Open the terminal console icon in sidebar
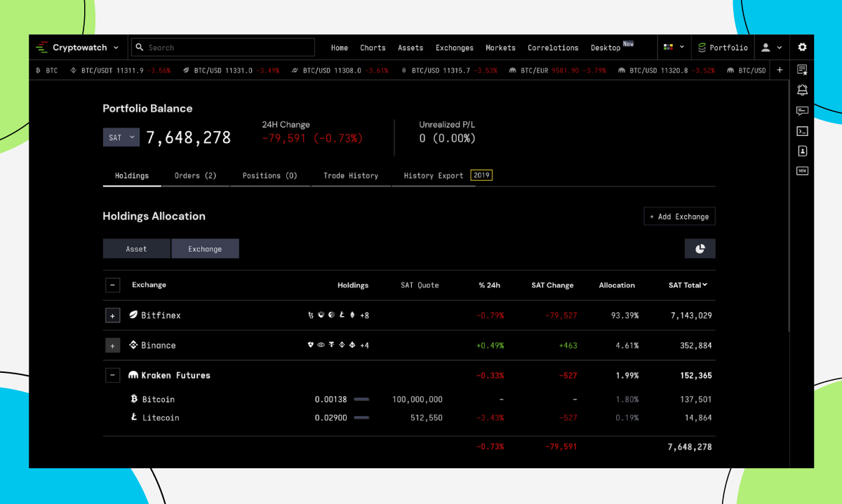The height and width of the screenshot is (504, 842). click(x=802, y=130)
